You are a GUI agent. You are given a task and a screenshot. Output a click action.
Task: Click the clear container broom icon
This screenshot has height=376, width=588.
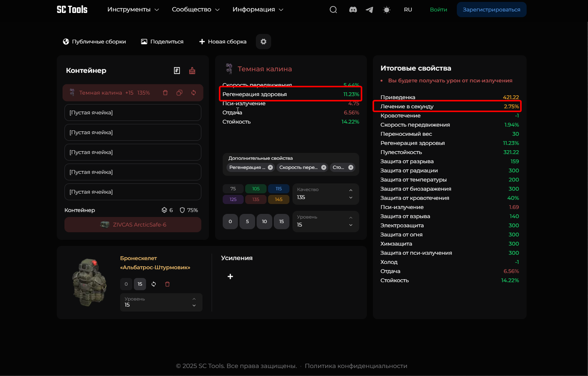[x=192, y=71]
